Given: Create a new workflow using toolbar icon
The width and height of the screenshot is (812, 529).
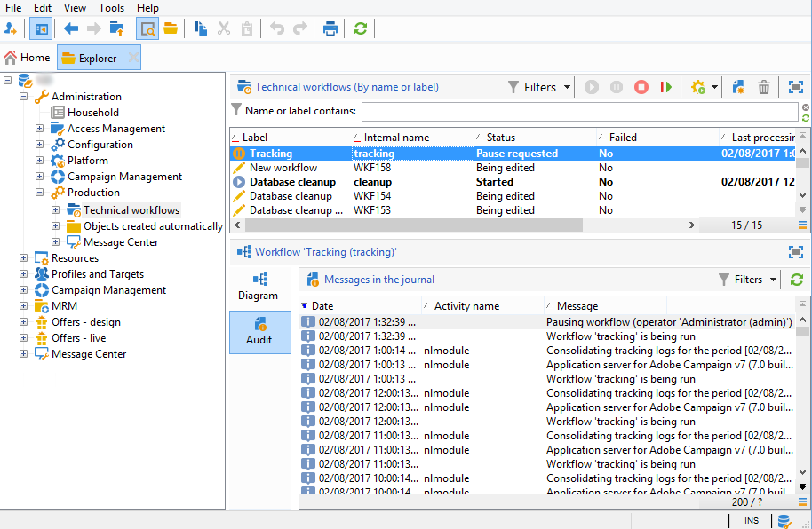Looking at the screenshot, I should 738,87.
